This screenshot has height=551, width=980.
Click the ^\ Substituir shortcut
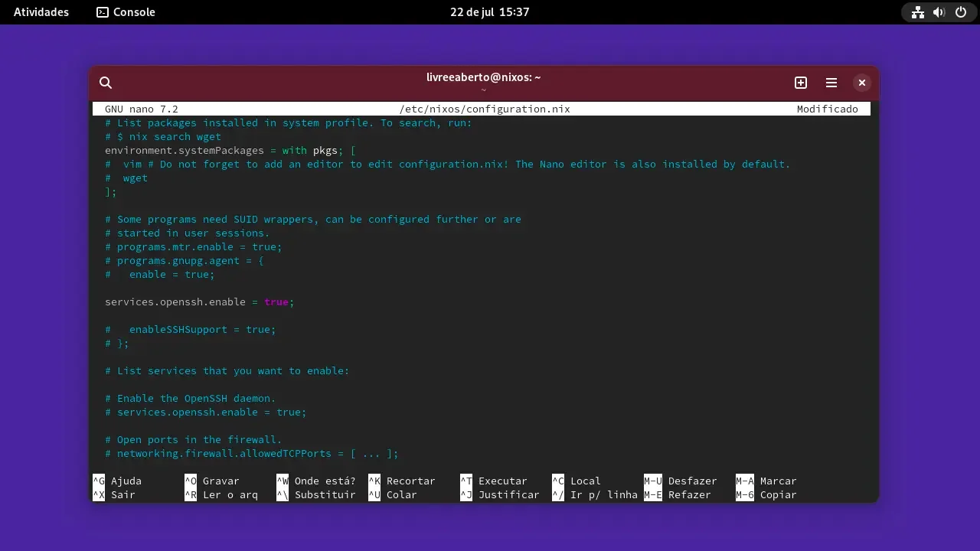pyautogui.click(x=316, y=495)
